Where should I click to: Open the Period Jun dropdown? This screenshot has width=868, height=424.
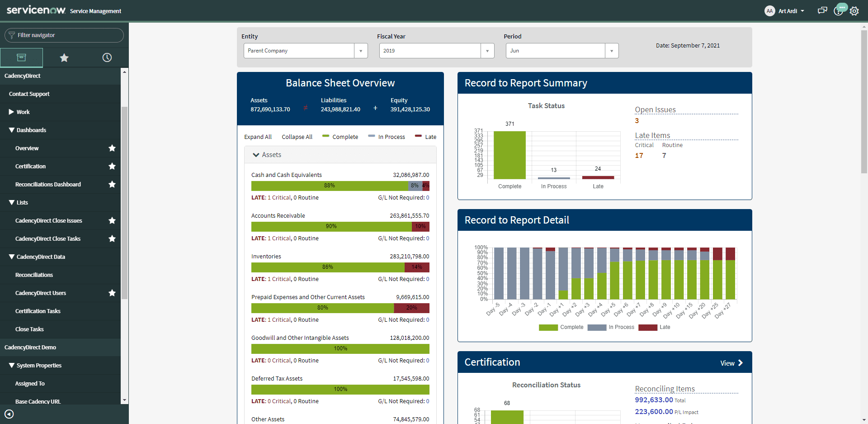[x=562, y=51]
